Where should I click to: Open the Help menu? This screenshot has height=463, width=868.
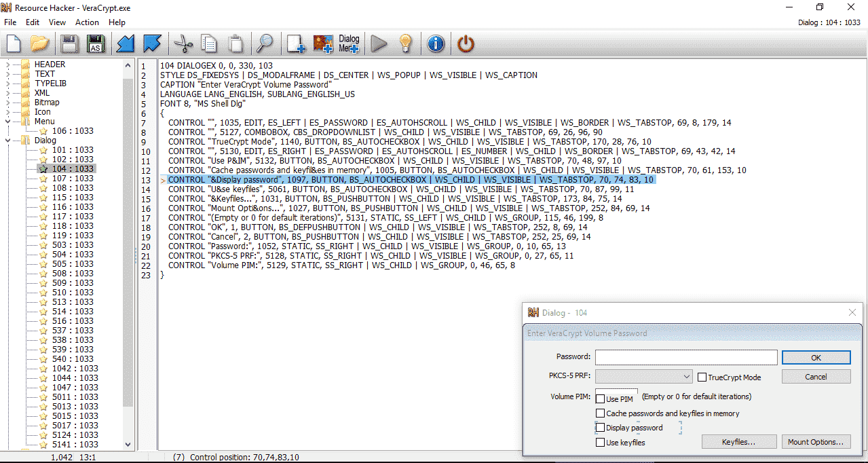(x=117, y=22)
